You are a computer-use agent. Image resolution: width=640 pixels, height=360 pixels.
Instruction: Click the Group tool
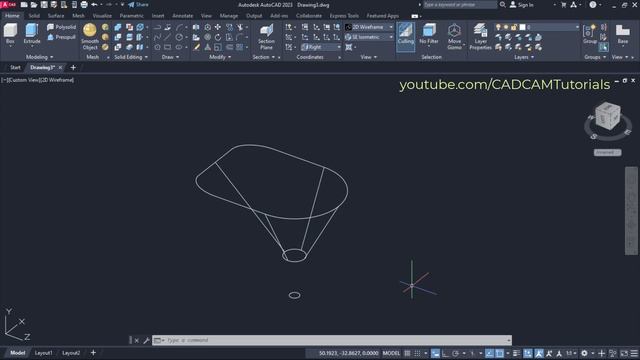590,34
